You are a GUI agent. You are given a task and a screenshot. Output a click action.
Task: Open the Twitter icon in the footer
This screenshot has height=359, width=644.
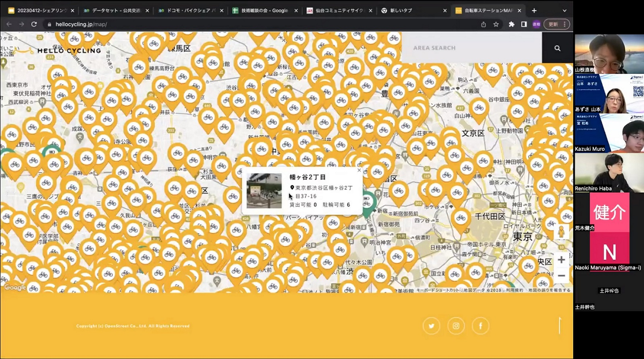(x=432, y=326)
